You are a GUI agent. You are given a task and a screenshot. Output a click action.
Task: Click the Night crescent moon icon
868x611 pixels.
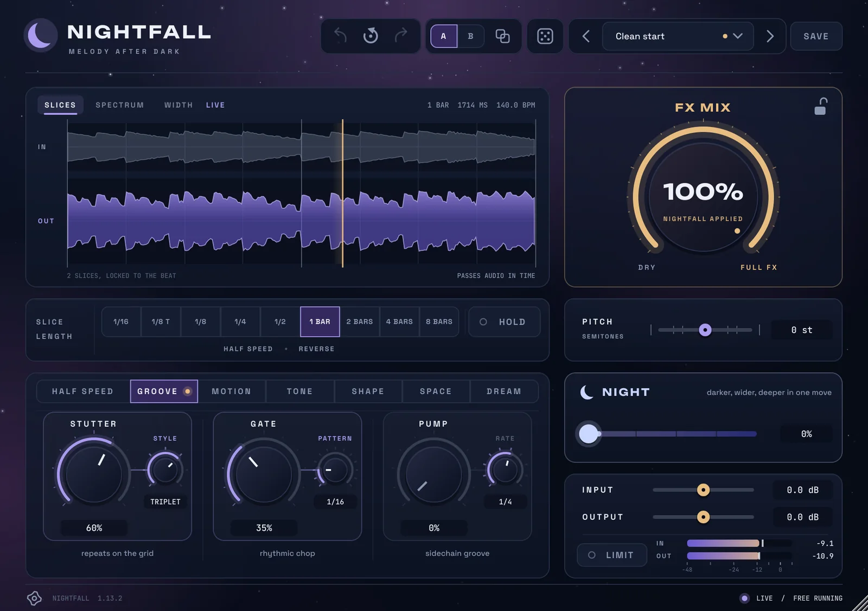(x=587, y=392)
